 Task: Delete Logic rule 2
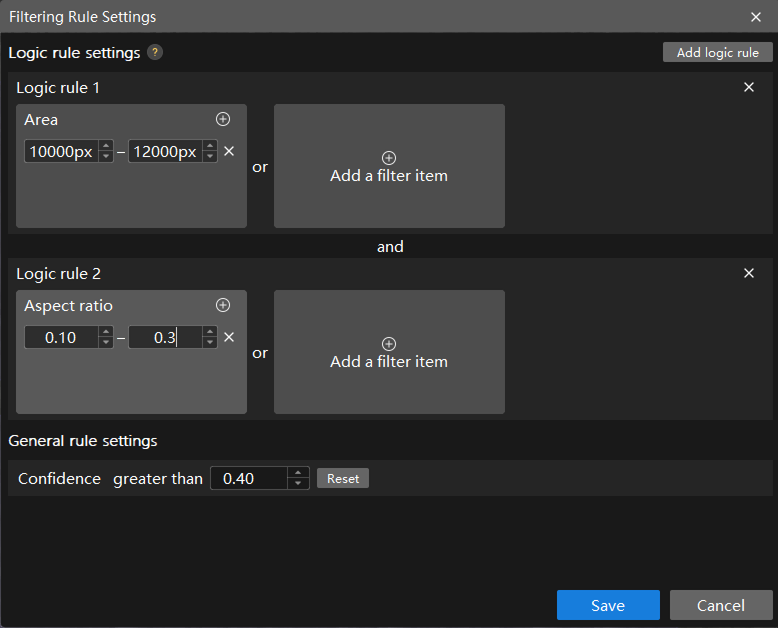tap(749, 273)
